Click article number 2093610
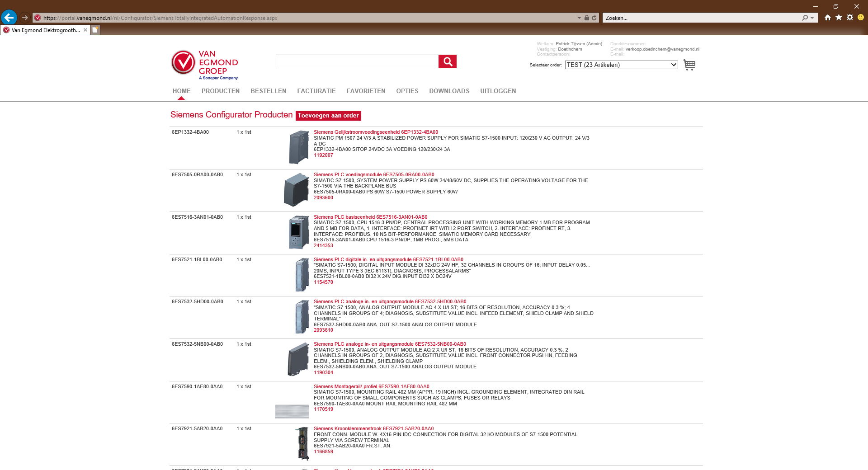The image size is (868, 470). tap(323, 330)
